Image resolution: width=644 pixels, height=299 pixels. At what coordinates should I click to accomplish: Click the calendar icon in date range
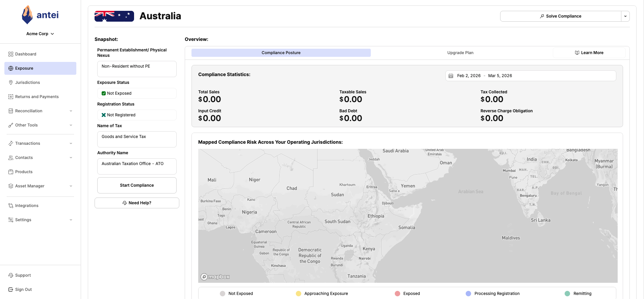click(x=451, y=76)
